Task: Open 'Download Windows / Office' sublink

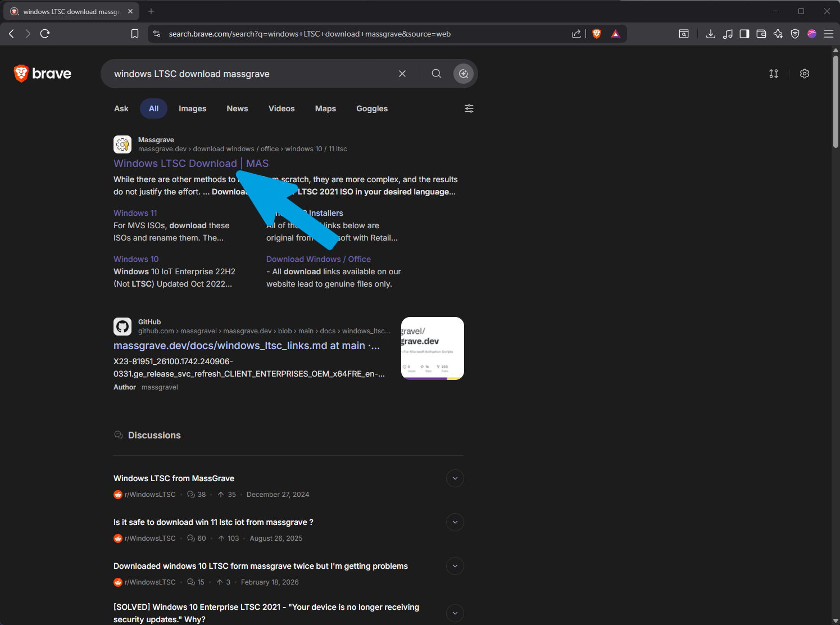Action: 319,259
